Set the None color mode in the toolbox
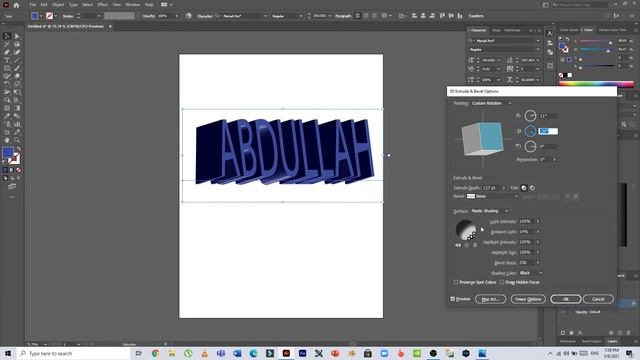Viewport: 640px width, 360px height. (18, 170)
